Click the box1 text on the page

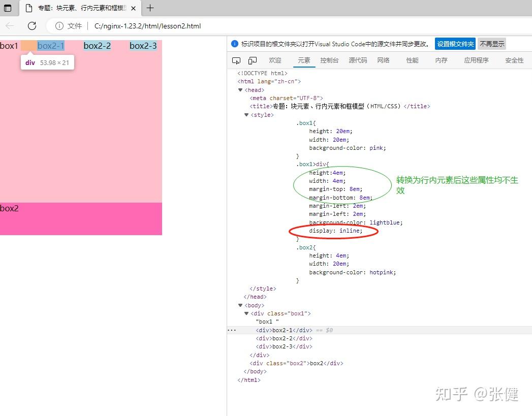click(9, 45)
